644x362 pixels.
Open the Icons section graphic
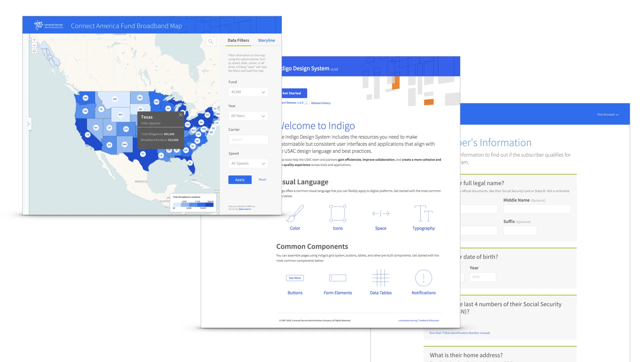[337, 214]
